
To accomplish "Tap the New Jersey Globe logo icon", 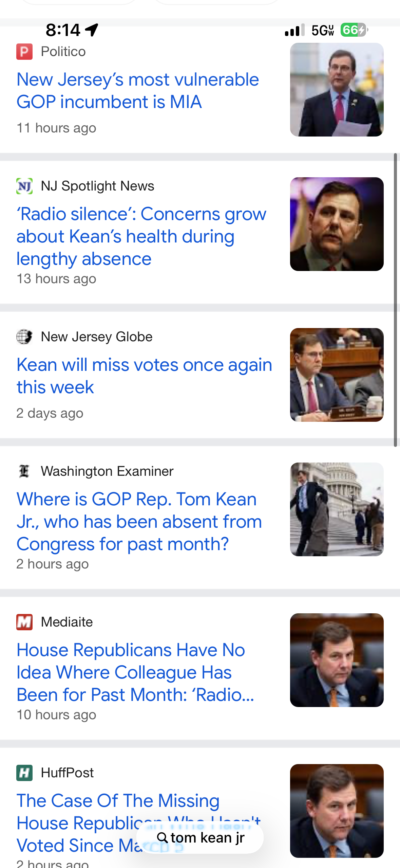I will pos(24,337).
